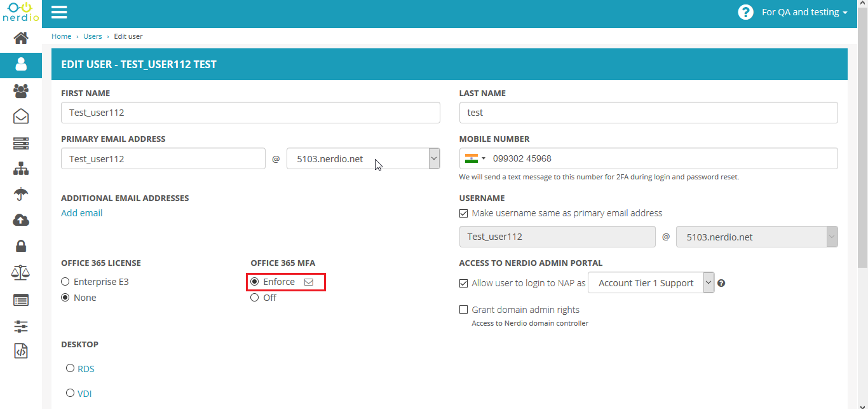Select Enterprise E3 license radio button

click(65, 281)
